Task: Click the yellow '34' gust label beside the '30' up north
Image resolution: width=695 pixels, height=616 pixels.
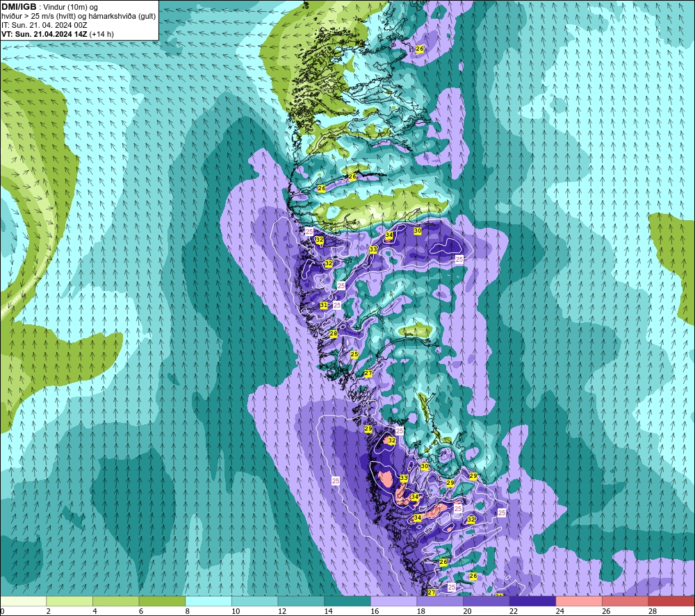Action: [x=389, y=235]
